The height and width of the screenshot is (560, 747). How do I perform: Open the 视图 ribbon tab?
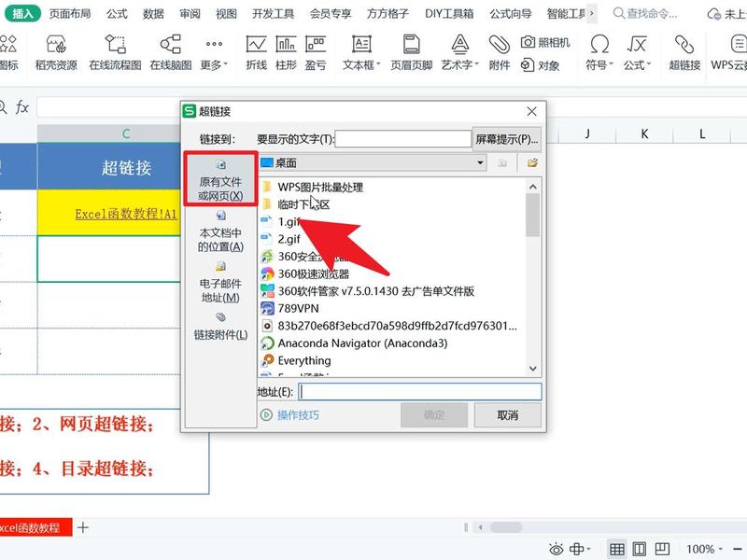point(226,13)
